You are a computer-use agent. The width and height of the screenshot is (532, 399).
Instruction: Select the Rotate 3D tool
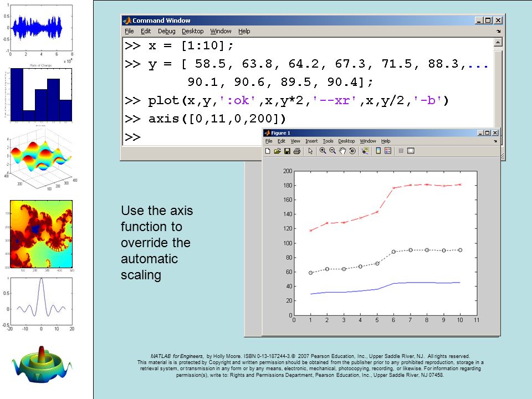coord(352,151)
